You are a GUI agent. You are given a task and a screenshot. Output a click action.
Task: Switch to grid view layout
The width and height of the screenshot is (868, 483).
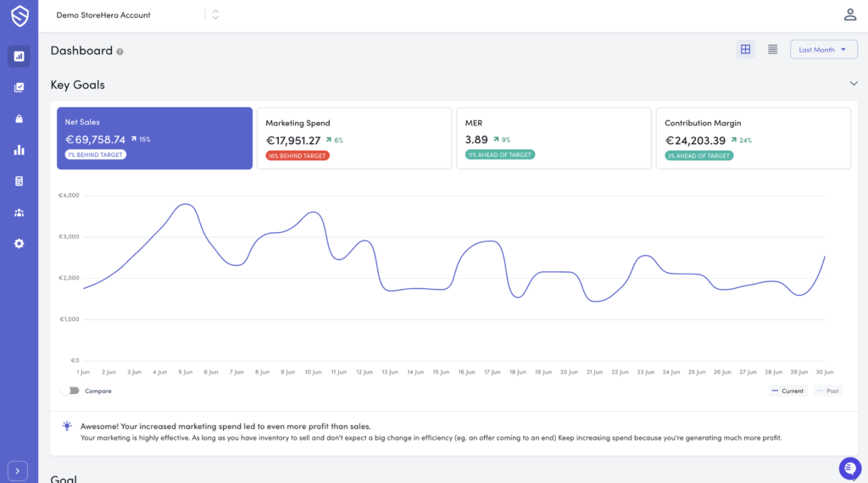click(745, 50)
